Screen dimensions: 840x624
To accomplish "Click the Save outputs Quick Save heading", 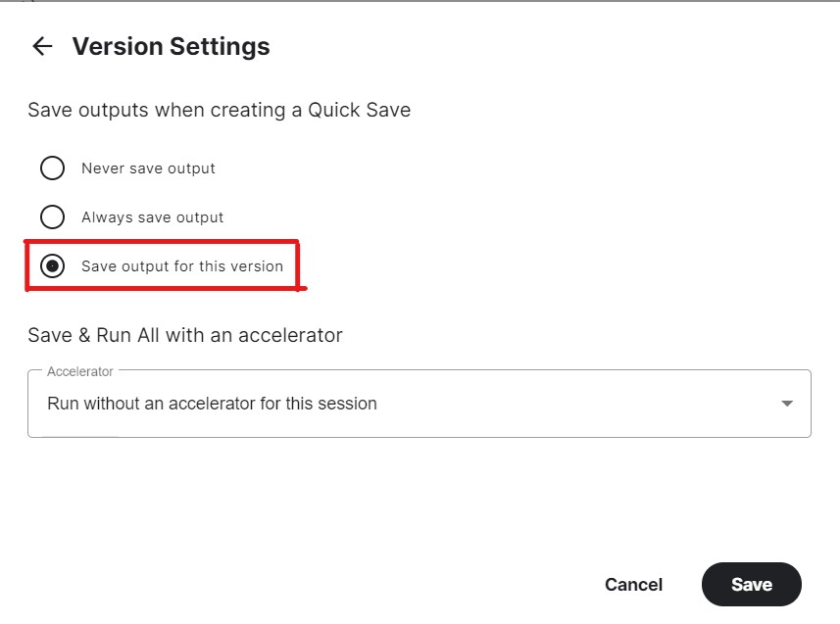I will pyautogui.click(x=220, y=110).
